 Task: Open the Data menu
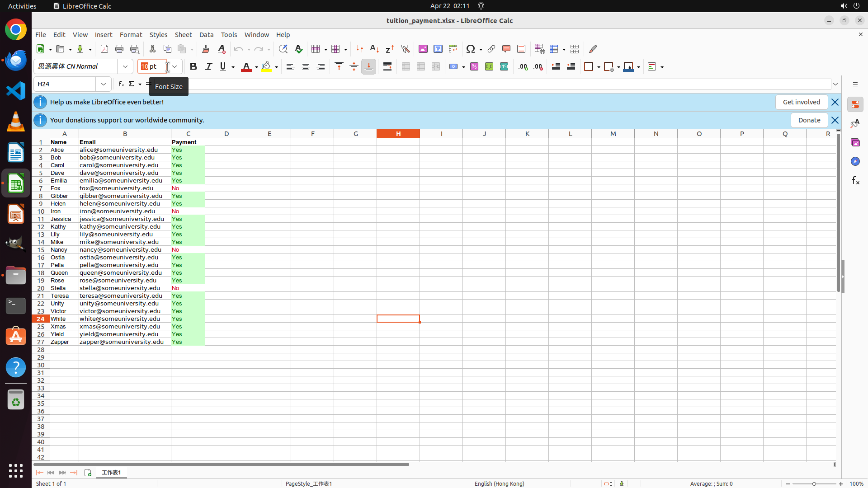click(x=206, y=35)
